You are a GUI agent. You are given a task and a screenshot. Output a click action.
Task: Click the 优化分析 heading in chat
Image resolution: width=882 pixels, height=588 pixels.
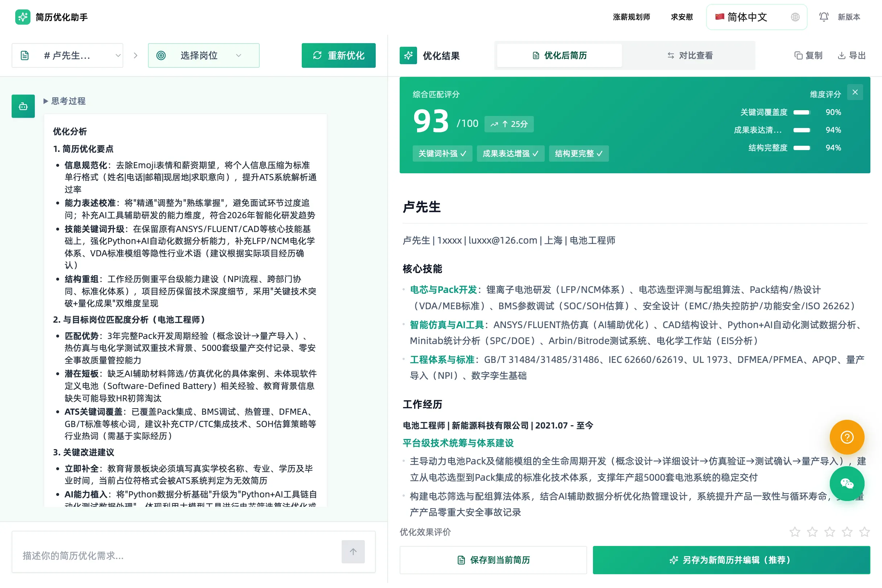tap(70, 131)
